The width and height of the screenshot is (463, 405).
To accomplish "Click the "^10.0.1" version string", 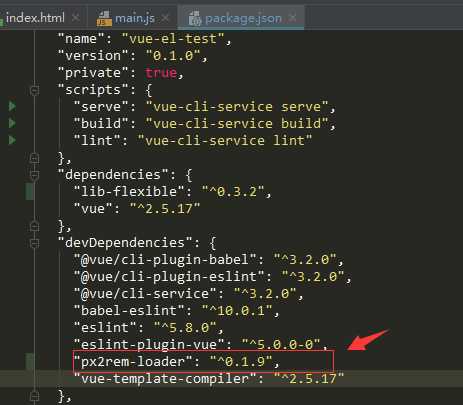I will (x=237, y=311).
